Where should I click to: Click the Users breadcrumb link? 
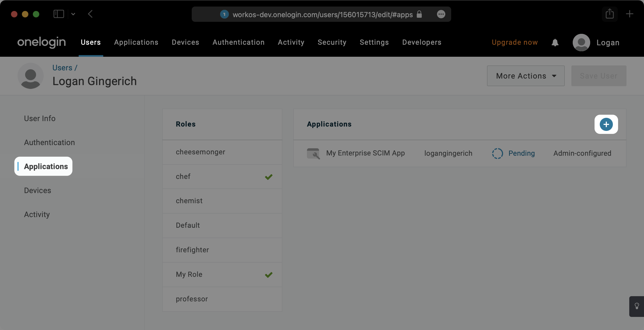click(x=62, y=67)
